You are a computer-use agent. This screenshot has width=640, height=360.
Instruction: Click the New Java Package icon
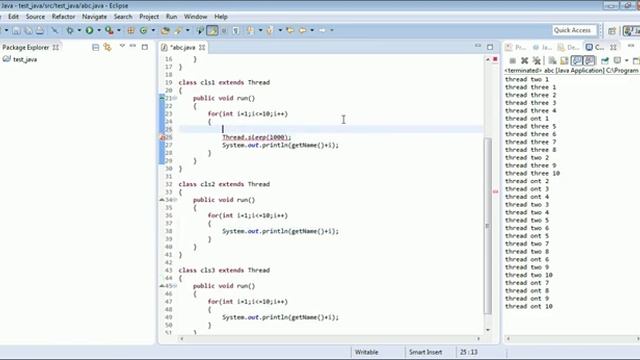[x=131, y=31]
